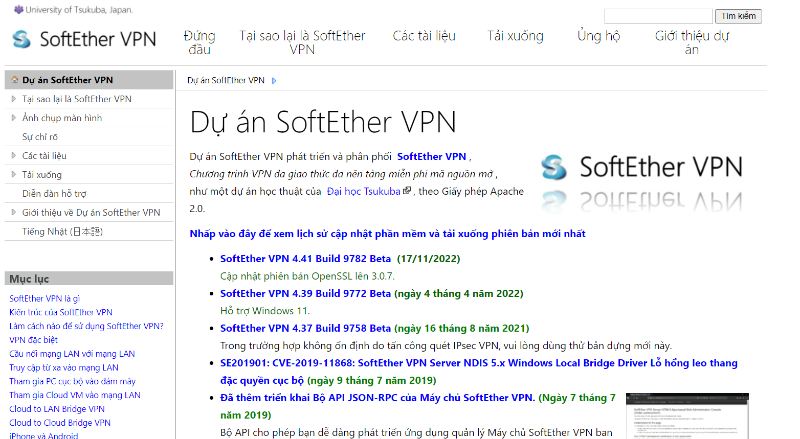The image size is (800, 439).
Task: Expand Giới thiệu về Dự án SoftEther VPN item
Action: (x=13, y=212)
